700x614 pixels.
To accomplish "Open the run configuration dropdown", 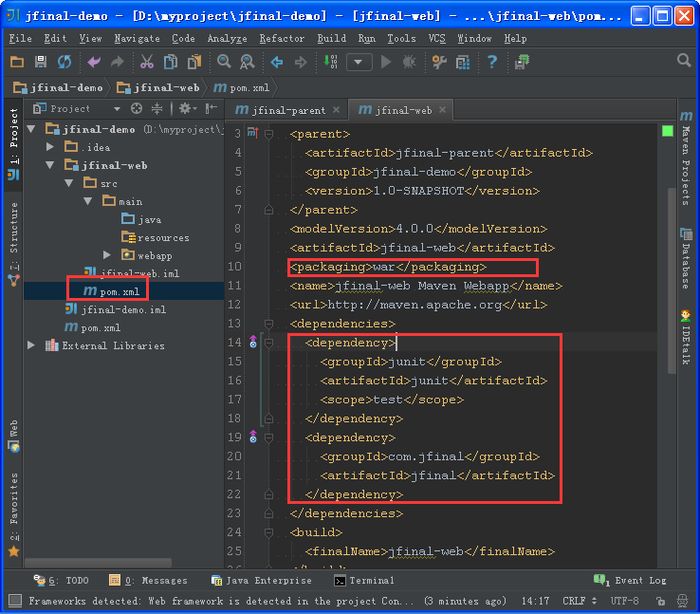I will pos(359,62).
